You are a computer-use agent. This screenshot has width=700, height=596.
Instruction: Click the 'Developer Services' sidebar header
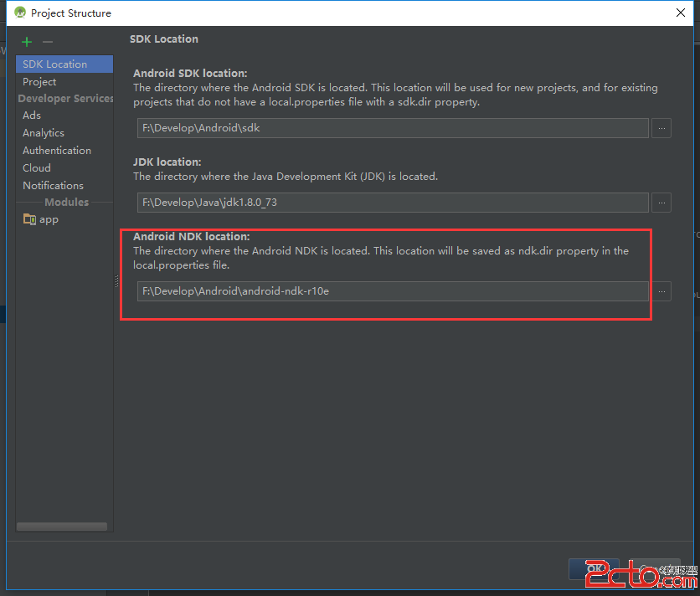65,98
